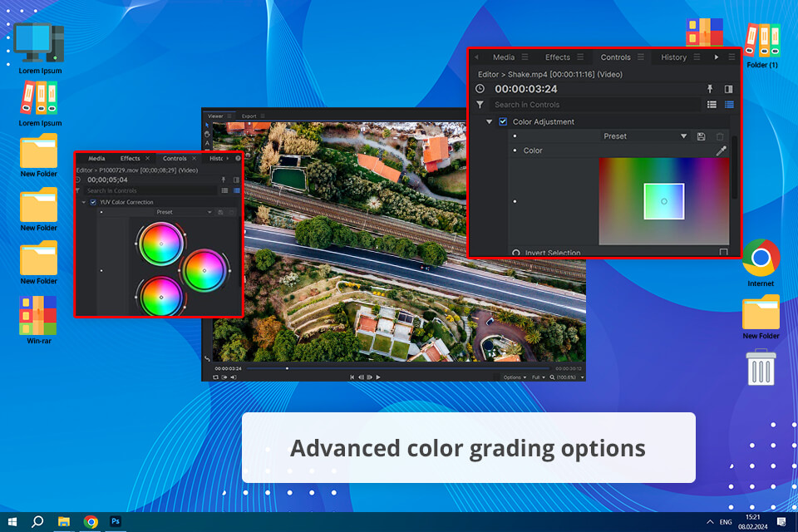Click split-panel layout icon next to 00:00:03:24 pin
This screenshot has height=532, width=798.
coord(729,89)
